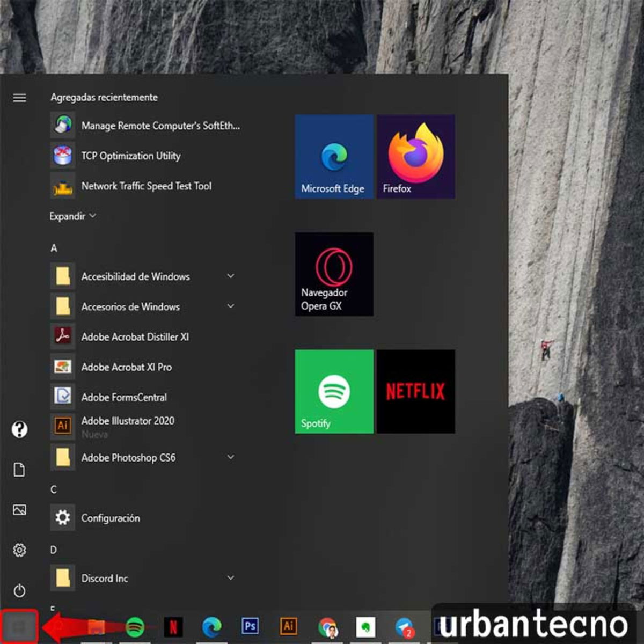644x644 pixels.
Task: Open the hamburger menu at top of Start menu
Action: [x=20, y=98]
